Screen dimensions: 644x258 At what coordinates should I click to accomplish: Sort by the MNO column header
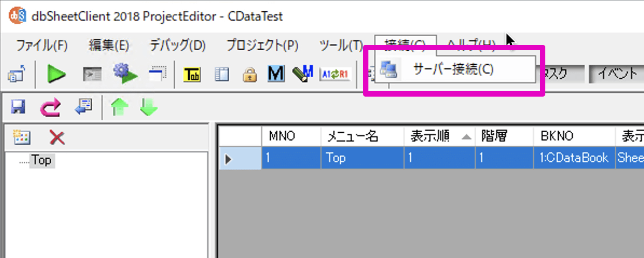[x=291, y=137]
